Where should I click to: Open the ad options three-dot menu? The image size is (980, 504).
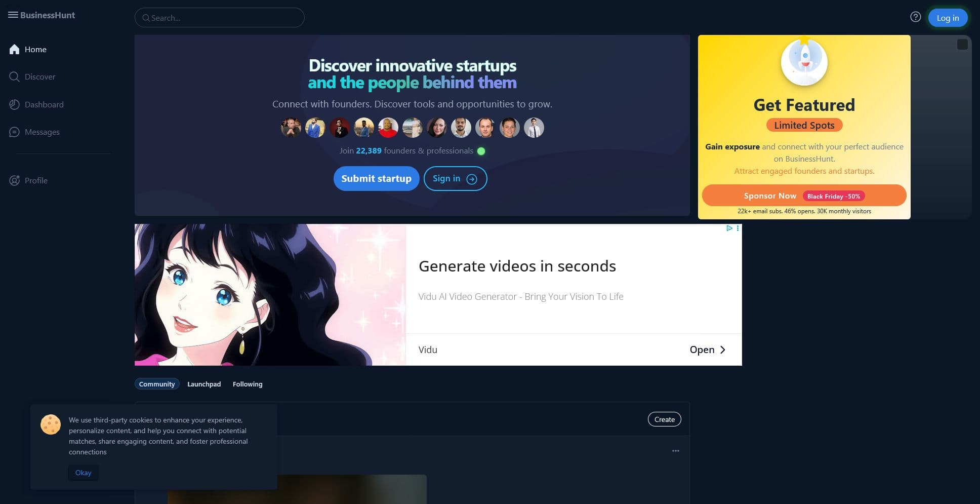tap(738, 228)
